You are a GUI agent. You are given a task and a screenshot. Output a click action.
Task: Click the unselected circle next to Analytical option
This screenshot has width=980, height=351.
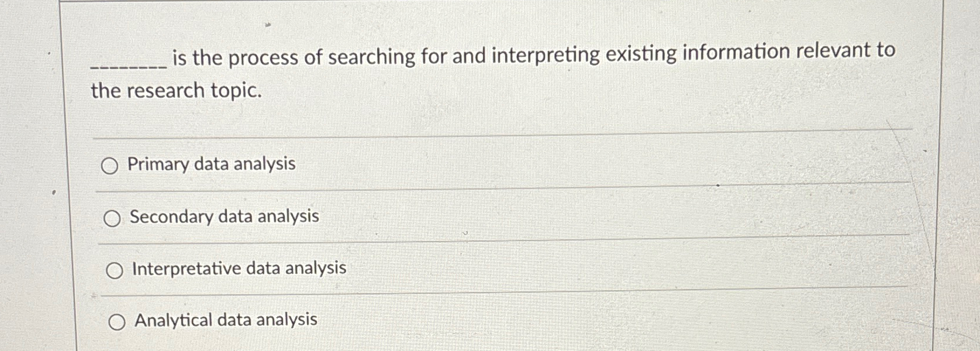(x=117, y=321)
